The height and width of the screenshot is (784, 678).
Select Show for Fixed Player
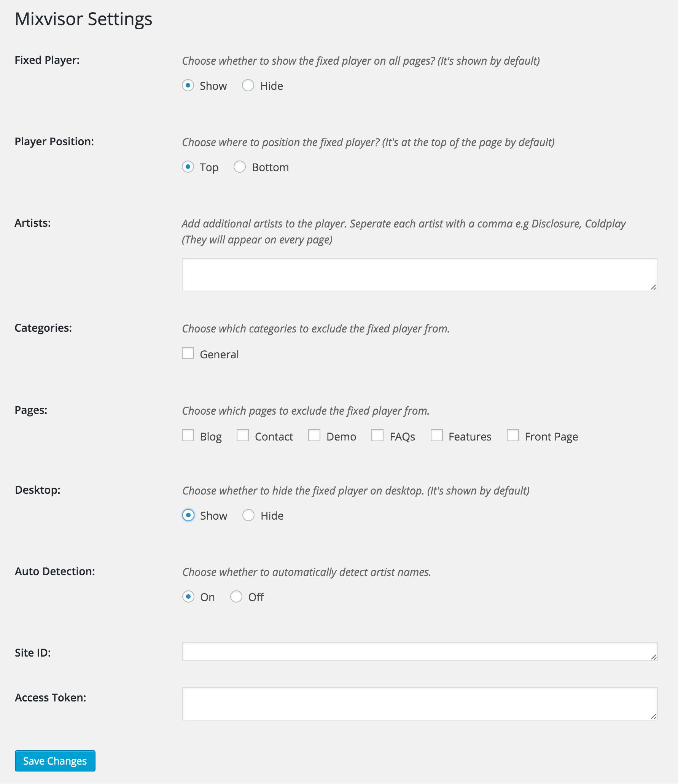188,85
